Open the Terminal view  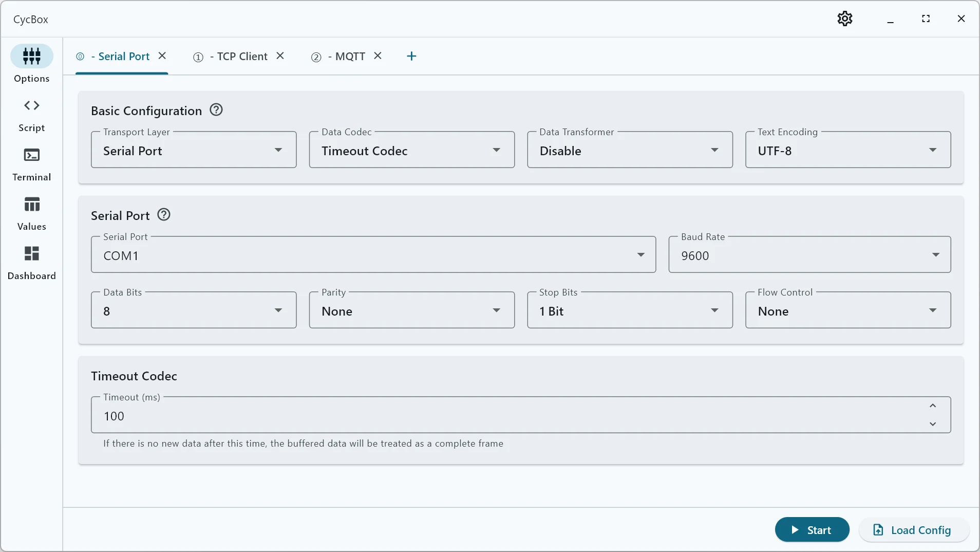point(31,163)
